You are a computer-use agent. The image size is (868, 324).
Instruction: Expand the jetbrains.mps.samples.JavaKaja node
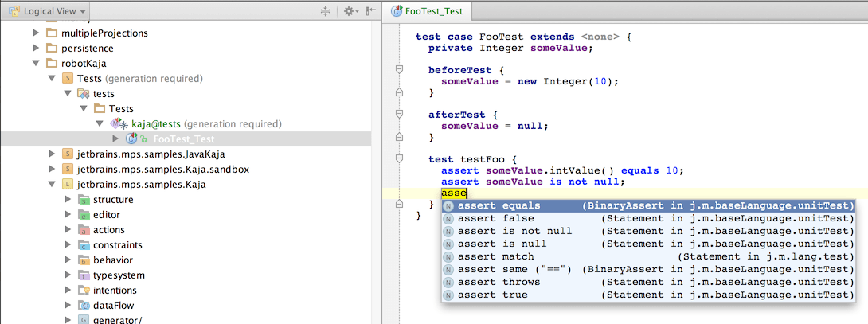click(51, 154)
